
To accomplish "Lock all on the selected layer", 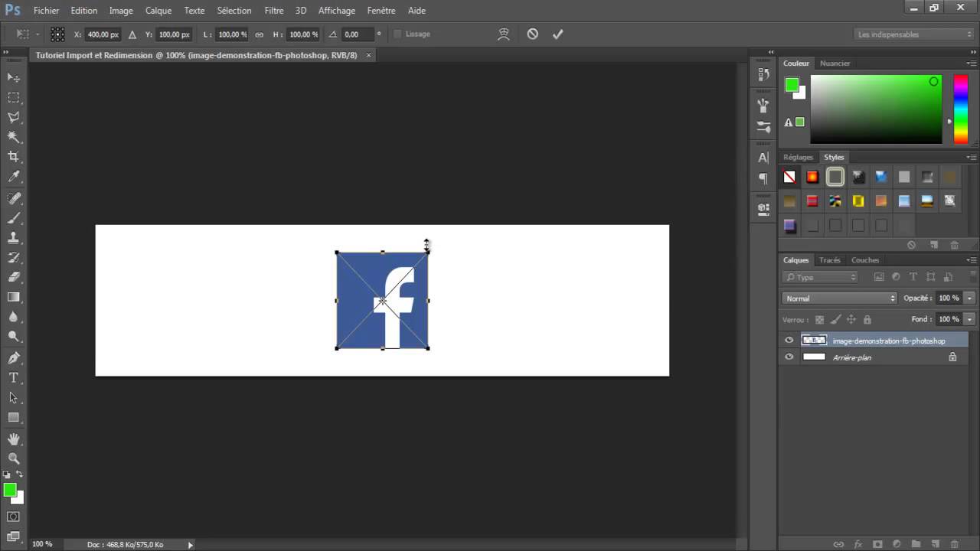I will coord(867,320).
